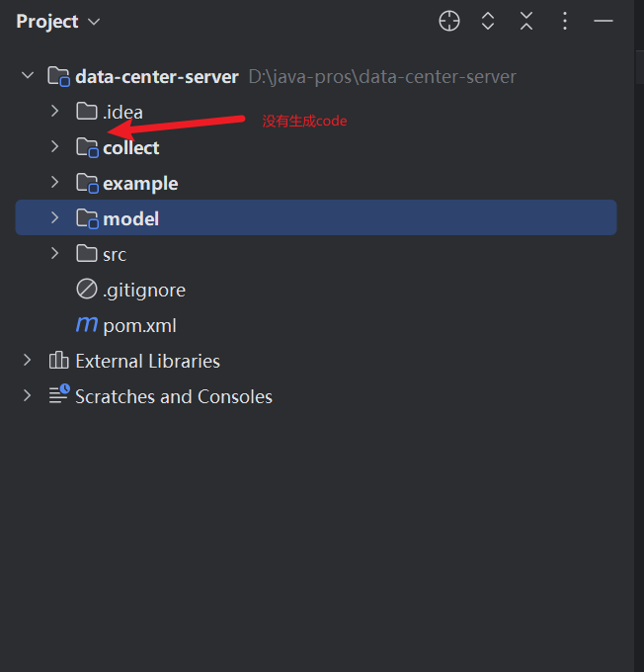The width and height of the screenshot is (644, 672).
Task: Expand the src folder arrow
Action: pos(54,254)
